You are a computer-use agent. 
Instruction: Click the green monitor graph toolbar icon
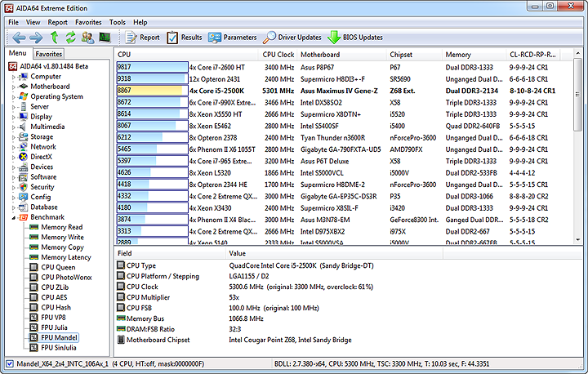click(105, 37)
